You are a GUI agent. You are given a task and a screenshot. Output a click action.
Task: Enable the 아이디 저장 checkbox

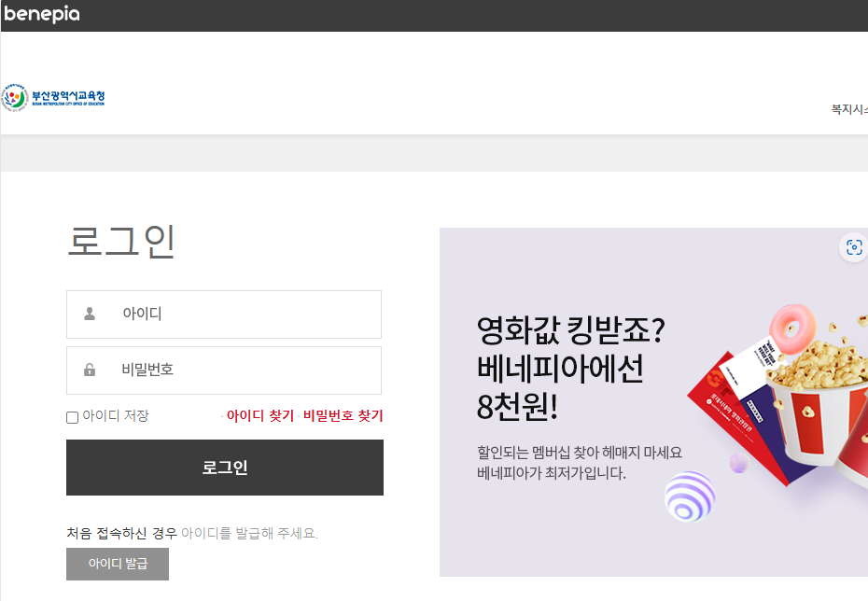[72, 417]
